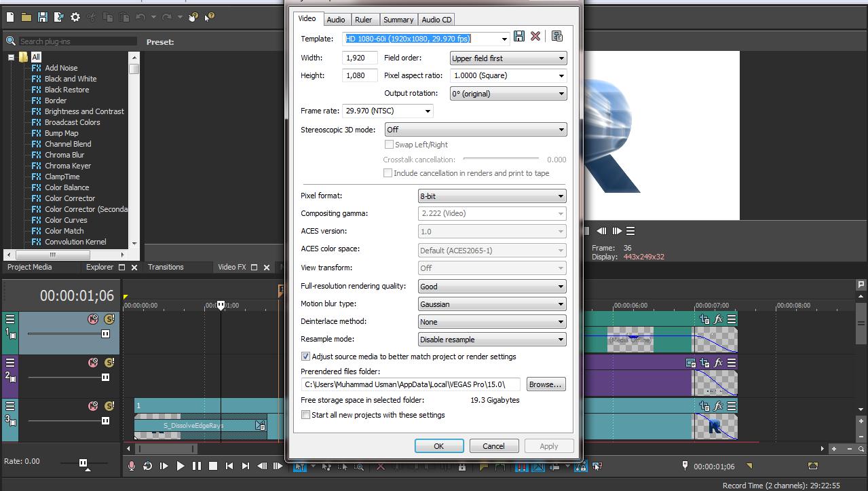Mute track 1 in the timeline
This screenshot has height=491, width=868.
click(93, 319)
